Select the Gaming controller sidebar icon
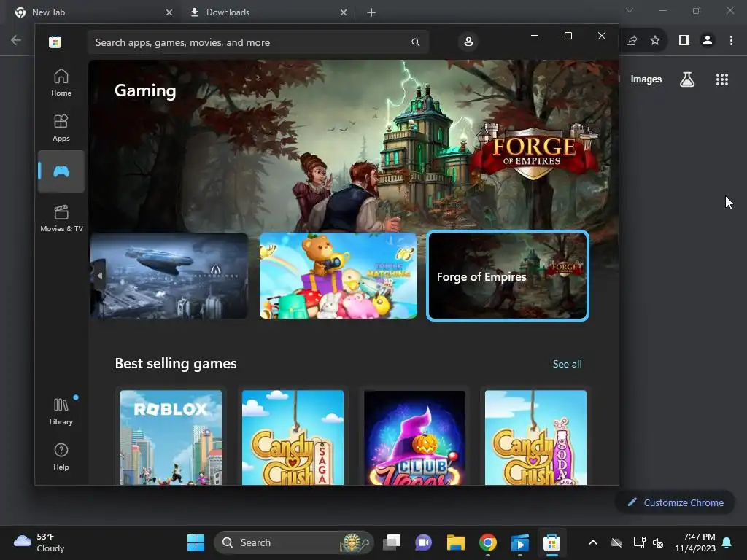Screen dimensions: 747x560 pyautogui.click(x=61, y=171)
